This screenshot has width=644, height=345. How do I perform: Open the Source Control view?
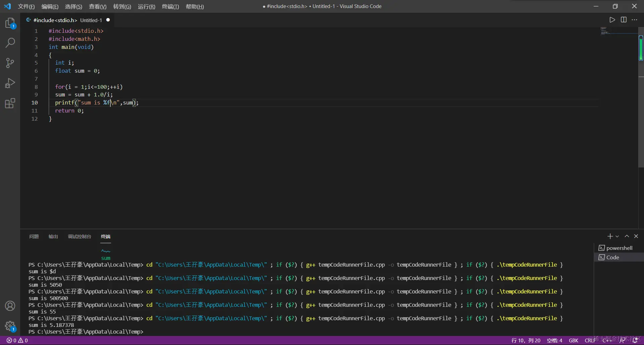tap(10, 63)
